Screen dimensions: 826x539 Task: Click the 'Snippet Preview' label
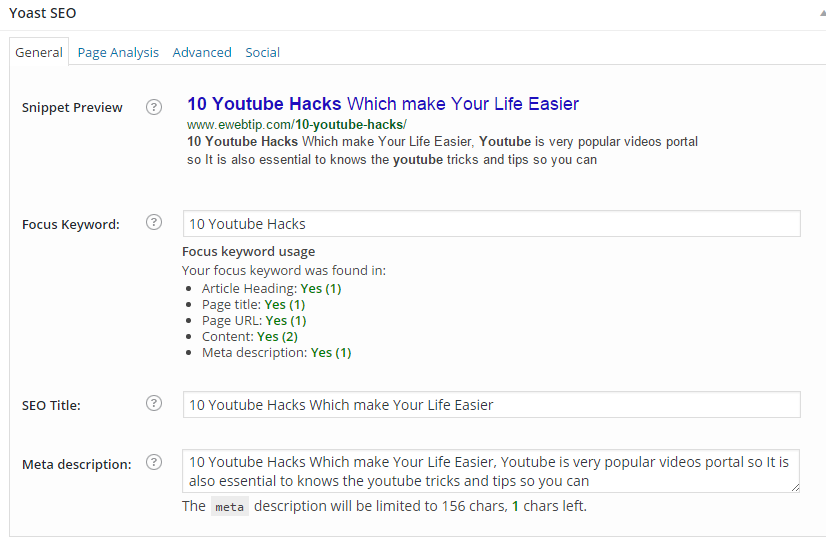(72, 108)
